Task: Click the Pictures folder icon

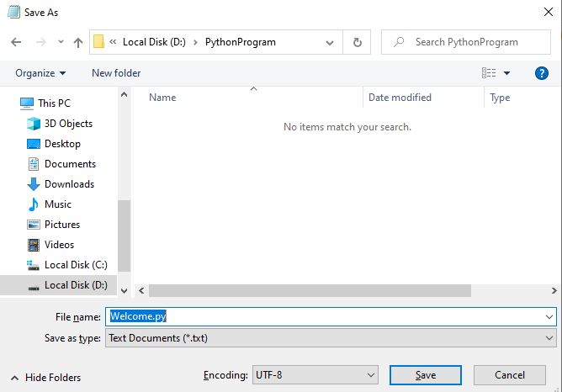Action: [34, 225]
